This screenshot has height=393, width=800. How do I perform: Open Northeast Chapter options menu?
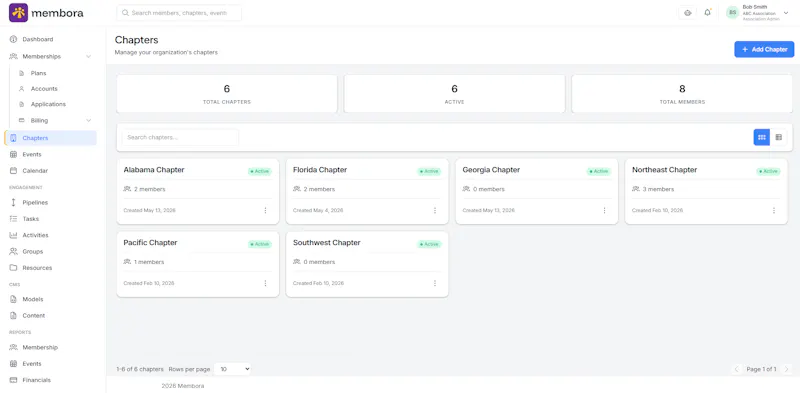(x=773, y=210)
